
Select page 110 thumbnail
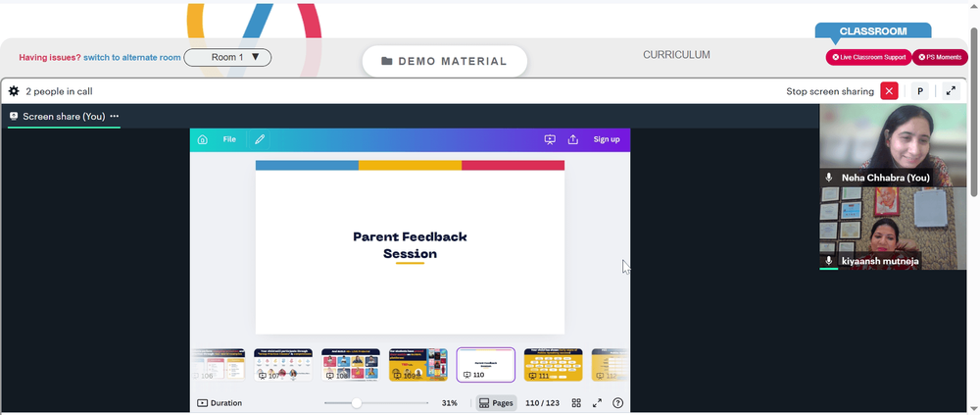tap(486, 365)
